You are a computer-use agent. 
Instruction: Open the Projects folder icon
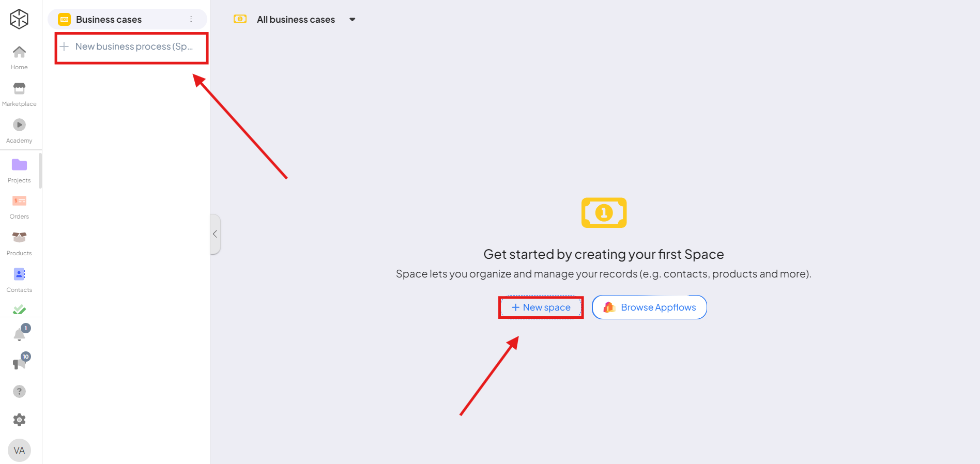point(19,171)
